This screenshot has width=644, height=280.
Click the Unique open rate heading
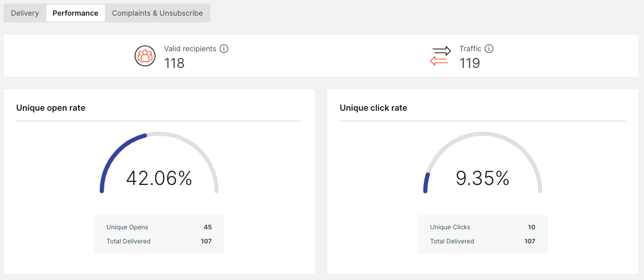pos(51,108)
